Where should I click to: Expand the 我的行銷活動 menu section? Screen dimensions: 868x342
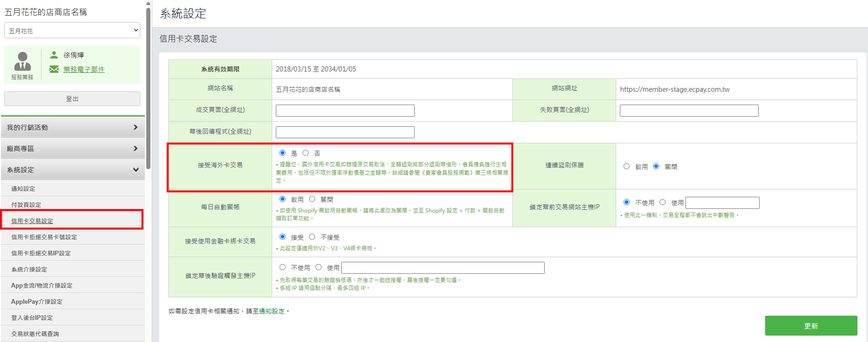[73, 127]
